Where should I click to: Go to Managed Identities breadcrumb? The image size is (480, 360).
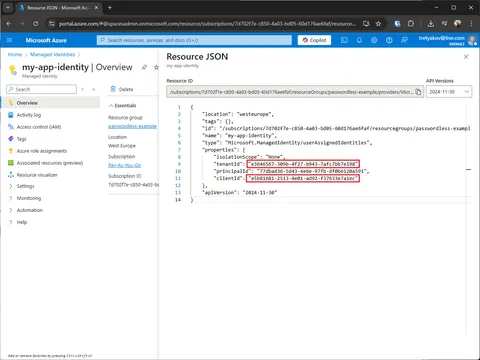[x=52, y=54]
